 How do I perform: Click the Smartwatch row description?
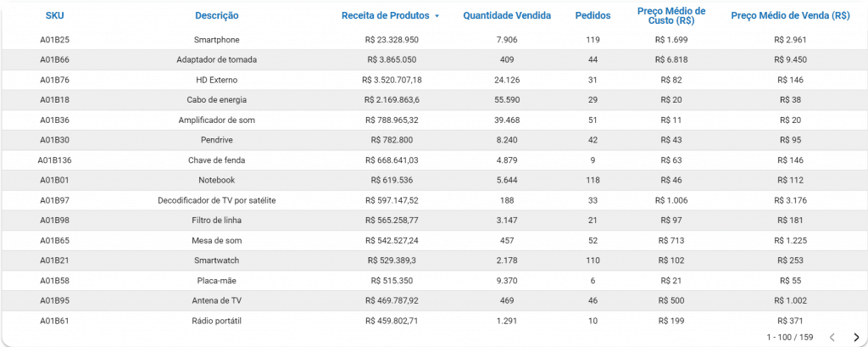[217, 260]
